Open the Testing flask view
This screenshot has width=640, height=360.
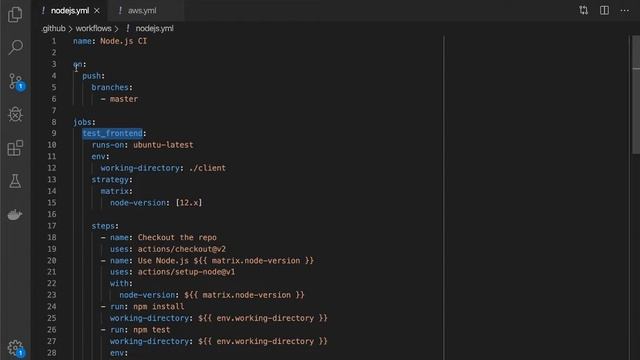[15, 181]
